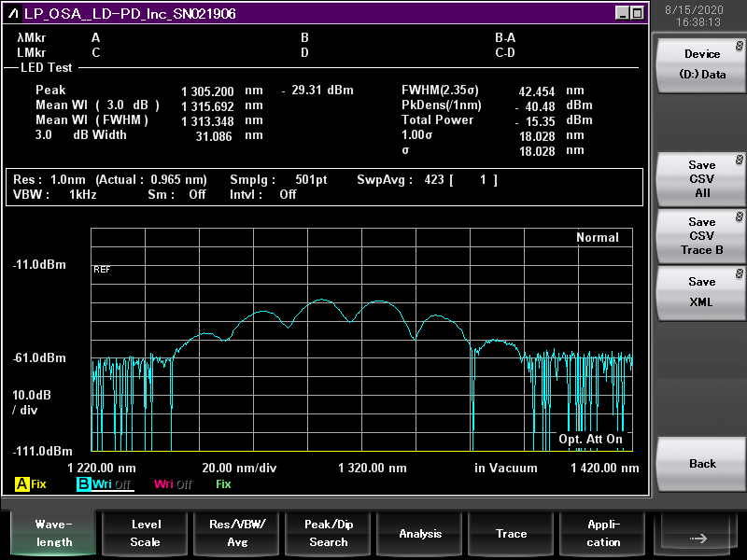747x560 pixels.
Task: Save CSV Trace B
Action: tap(702, 236)
